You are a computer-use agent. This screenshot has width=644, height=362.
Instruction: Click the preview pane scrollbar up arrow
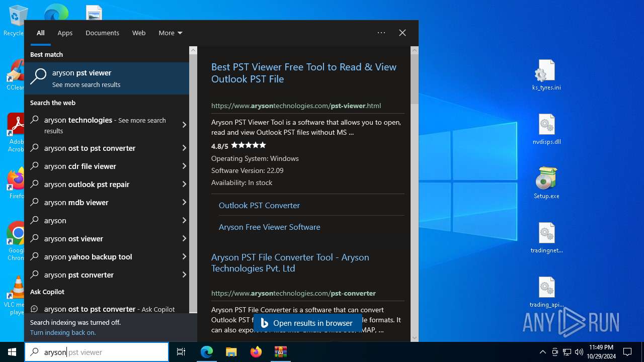[415, 50]
